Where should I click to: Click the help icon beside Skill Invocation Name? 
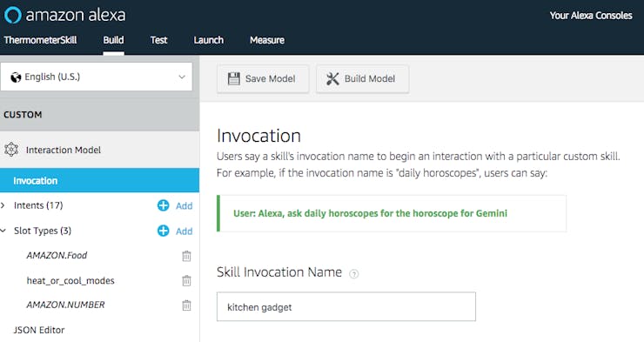(x=353, y=274)
